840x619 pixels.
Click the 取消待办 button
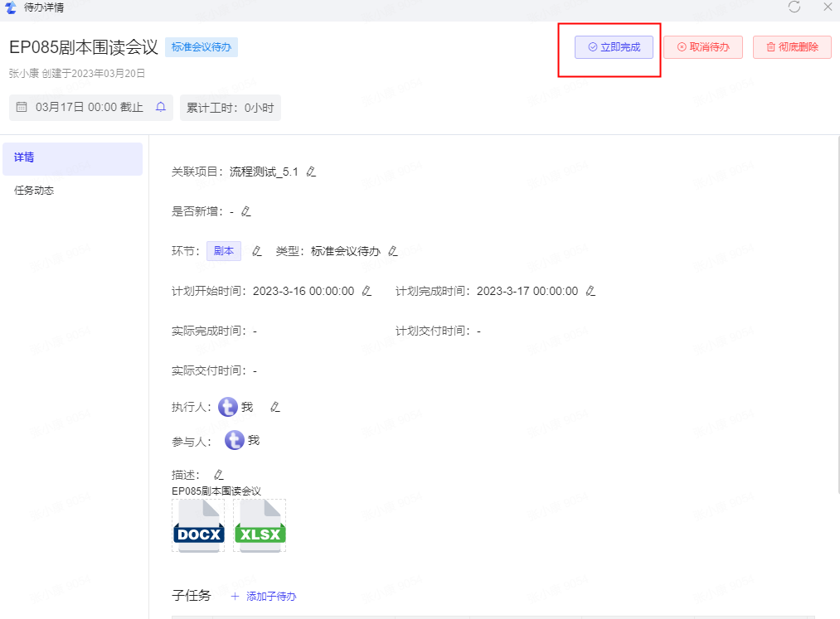(x=702, y=47)
